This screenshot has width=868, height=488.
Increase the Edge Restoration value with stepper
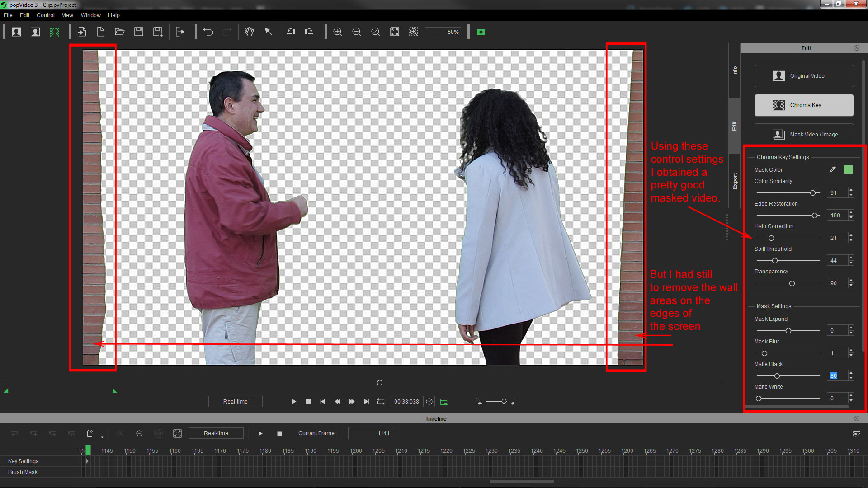(851, 213)
